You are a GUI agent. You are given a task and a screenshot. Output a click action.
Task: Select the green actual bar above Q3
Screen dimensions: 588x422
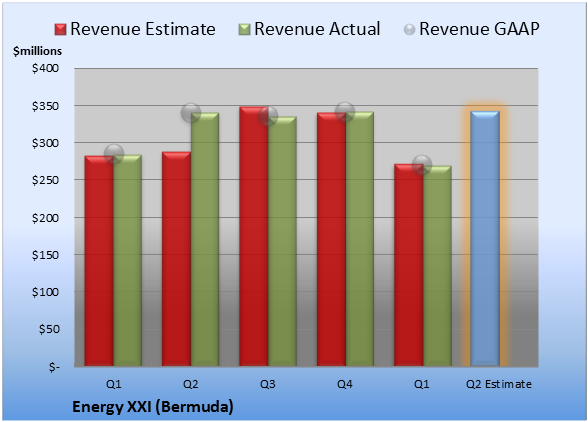[282, 241]
